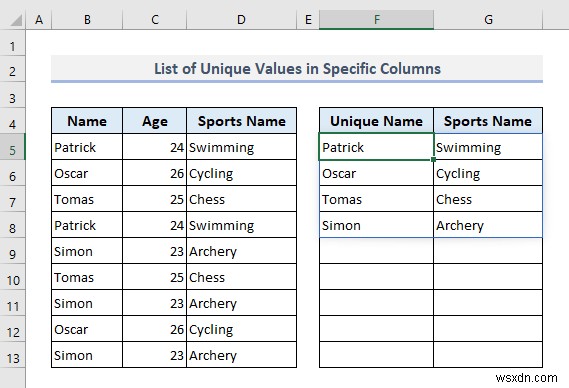Select cell D6 containing Cycling
The image size is (569, 388).
(241, 173)
